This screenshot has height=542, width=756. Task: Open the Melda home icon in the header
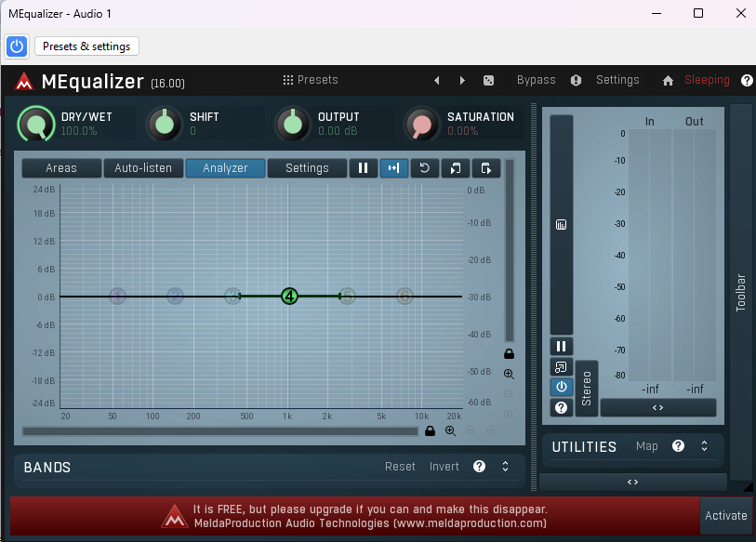coord(668,80)
